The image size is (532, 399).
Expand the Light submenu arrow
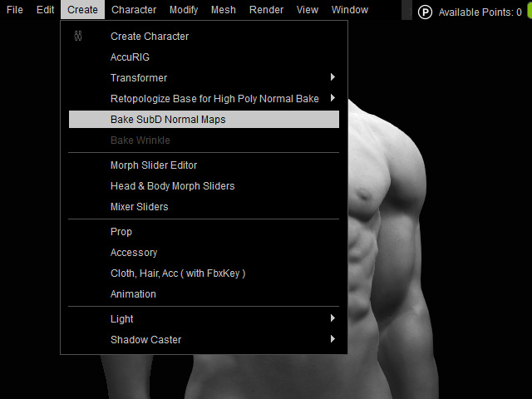click(332, 319)
